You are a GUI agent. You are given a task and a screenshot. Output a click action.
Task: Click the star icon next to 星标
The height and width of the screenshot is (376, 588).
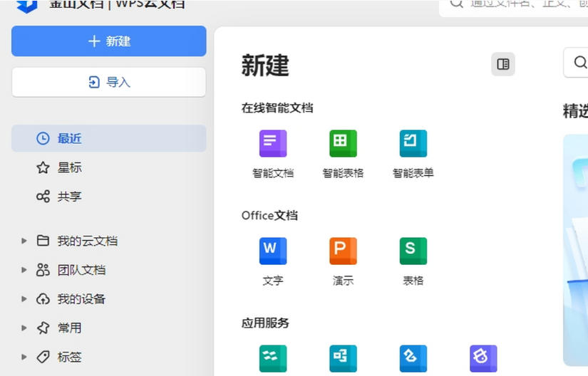click(43, 167)
